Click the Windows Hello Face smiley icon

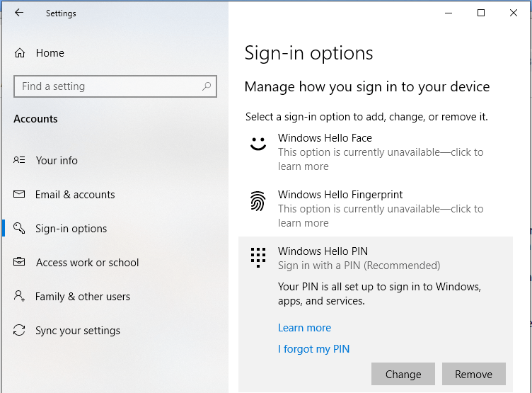pos(258,143)
